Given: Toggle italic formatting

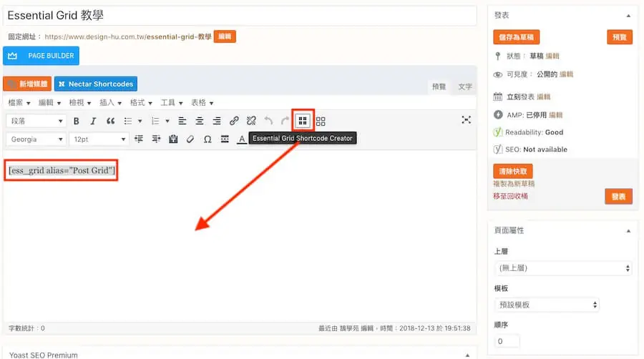Looking at the screenshot, I should [93, 121].
